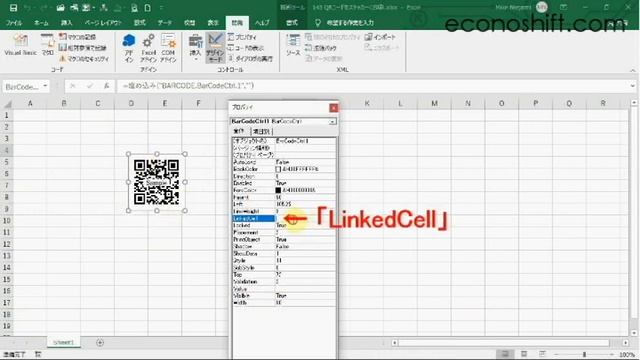Select 全体 tab in Properties window
Screen dimensions: 640x360
(x=239, y=131)
